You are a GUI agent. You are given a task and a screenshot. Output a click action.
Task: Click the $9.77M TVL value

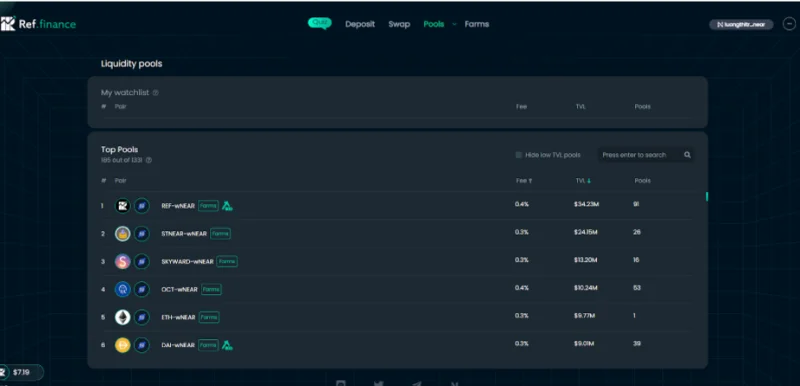point(584,316)
